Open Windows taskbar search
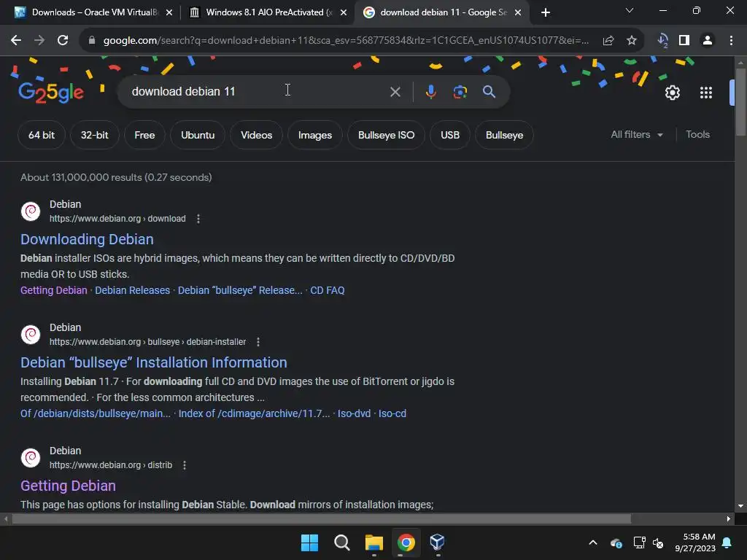 [341, 542]
